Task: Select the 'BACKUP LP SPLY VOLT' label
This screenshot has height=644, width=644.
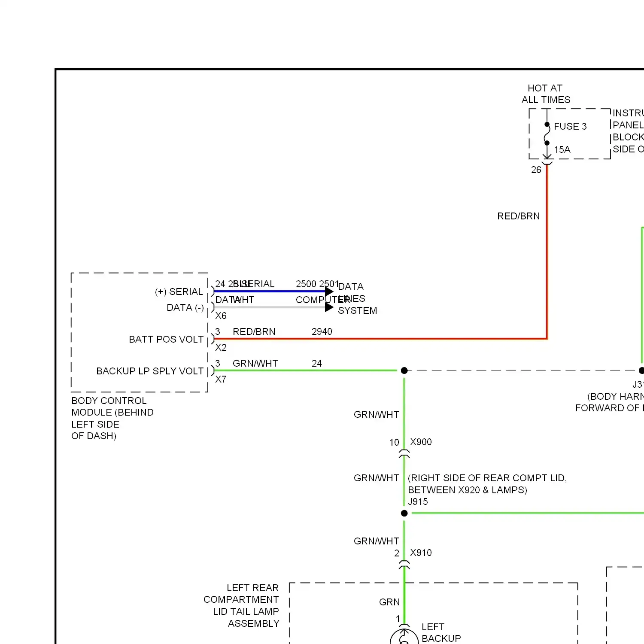Action: (150, 371)
